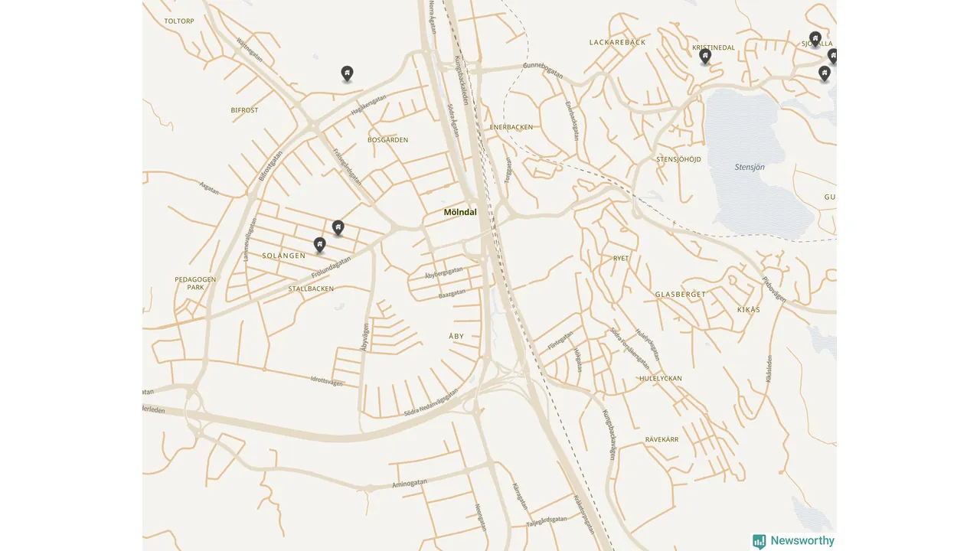
Task: Click the Enerbacken area label
Action: [x=511, y=127]
